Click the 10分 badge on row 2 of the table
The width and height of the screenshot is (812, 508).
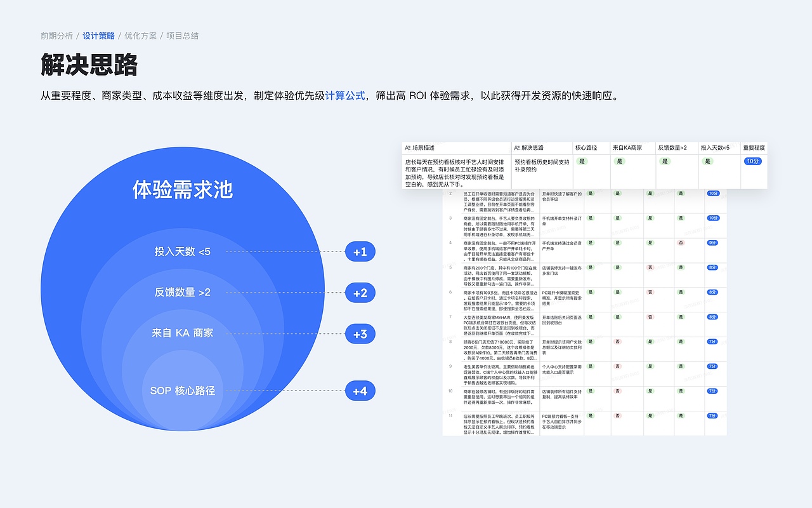coord(713,193)
